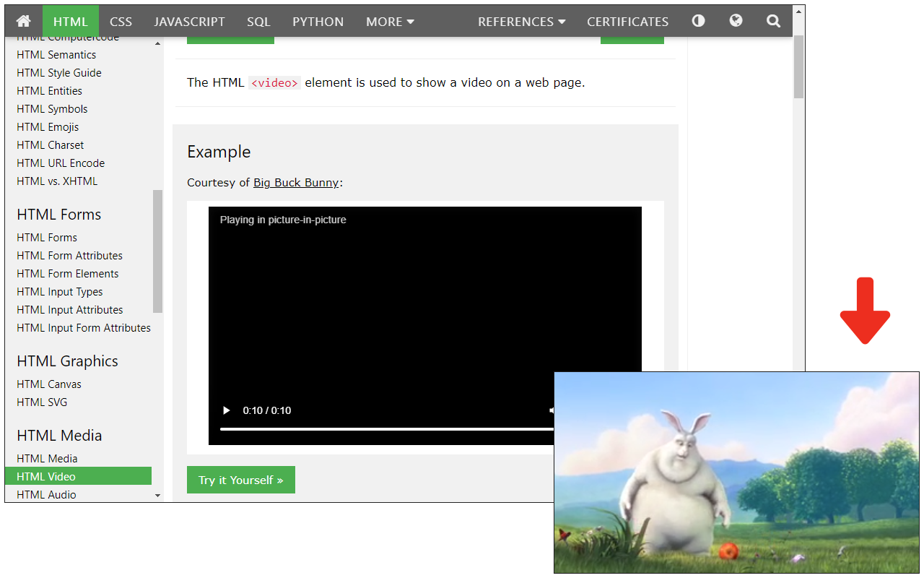Screen dimensions: 924x578
Task: Switch to the CSS tutorial tab
Action: (x=121, y=22)
